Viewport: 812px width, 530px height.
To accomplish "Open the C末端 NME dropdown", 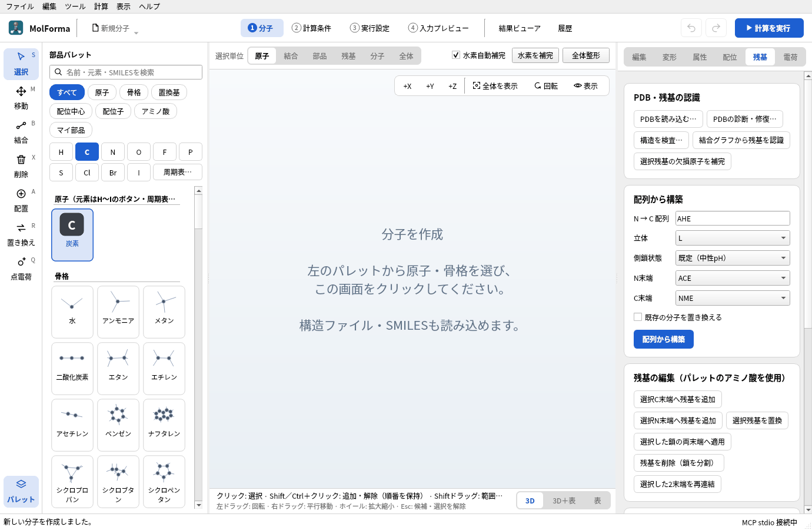I will tap(733, 298).
